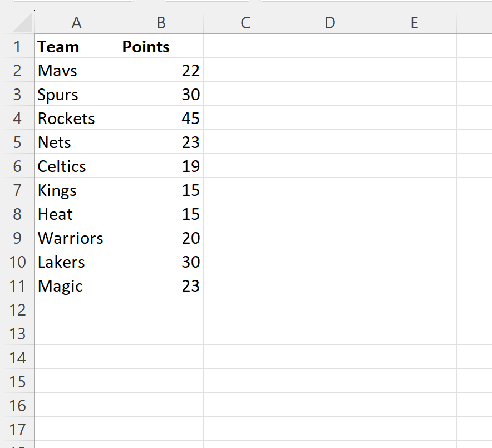Select row 12 header
The height and width of the screenshot is (448, 492).
point(17,310)
